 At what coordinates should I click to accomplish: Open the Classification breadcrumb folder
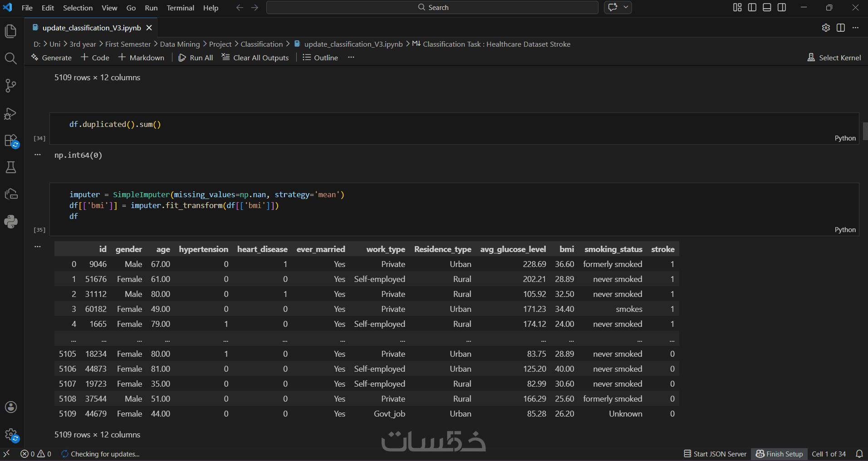[x=261, y=44]
